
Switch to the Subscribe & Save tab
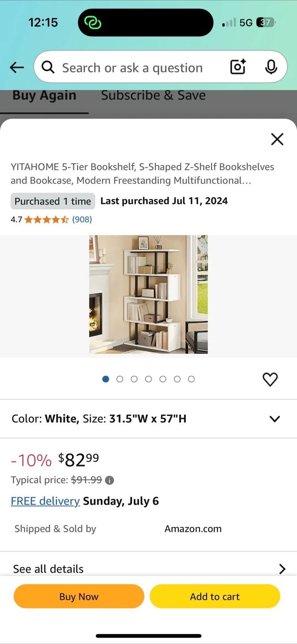(x=153, y=95)
